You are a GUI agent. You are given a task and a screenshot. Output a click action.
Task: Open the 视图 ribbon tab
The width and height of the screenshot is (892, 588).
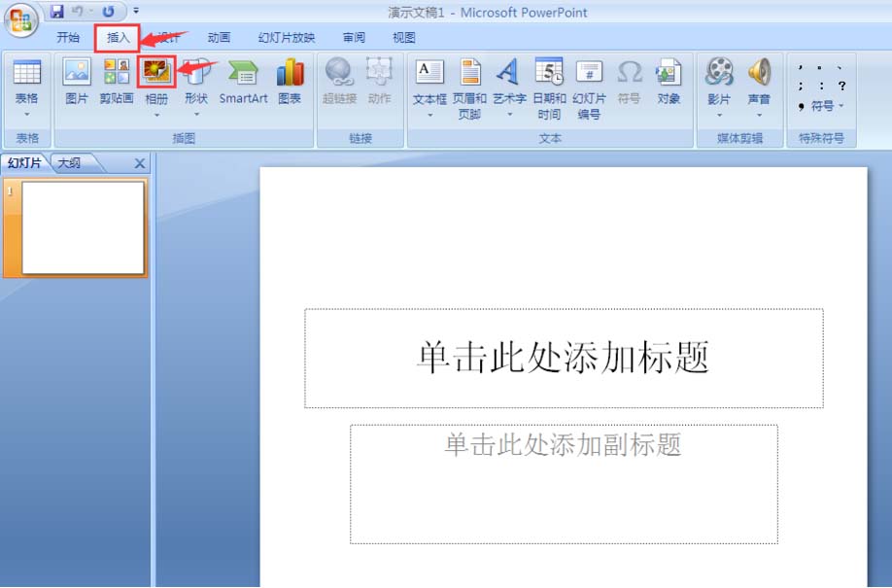click(404, 38)
